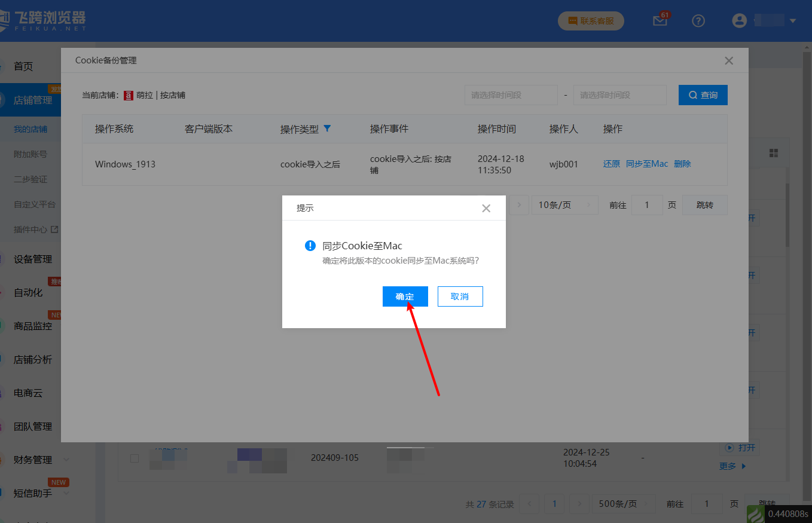Go to 团队管理 sidebar item
812x523 pixels.
point(33,427)
